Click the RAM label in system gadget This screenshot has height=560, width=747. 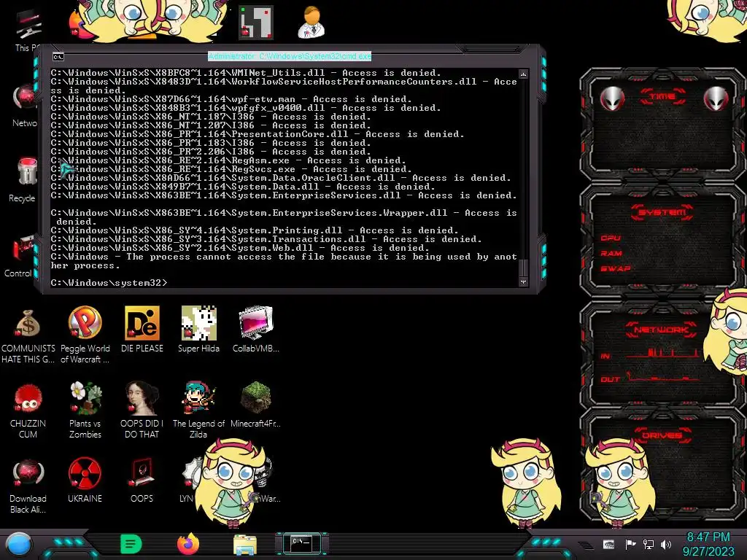611,253
